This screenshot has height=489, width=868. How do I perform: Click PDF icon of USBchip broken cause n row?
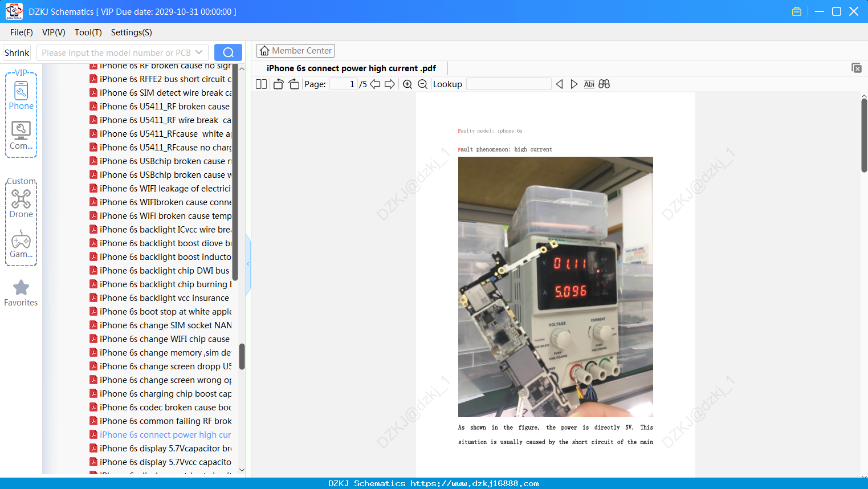pyautogui.click(x=93, y=161)
